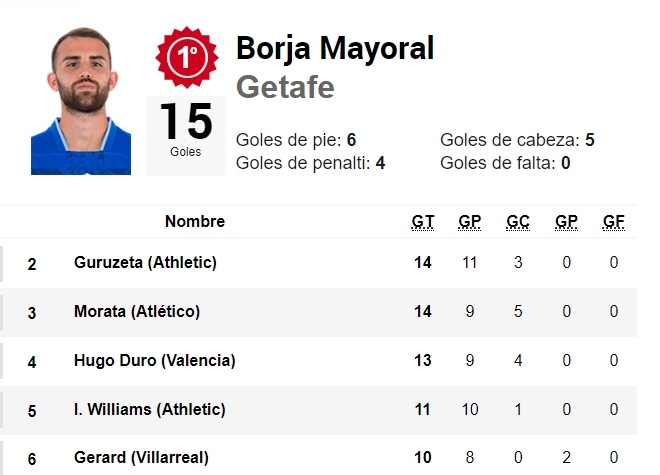Click the first place red badge icon
This screenshot has width=660, height=475.
[x=186, y=57]
